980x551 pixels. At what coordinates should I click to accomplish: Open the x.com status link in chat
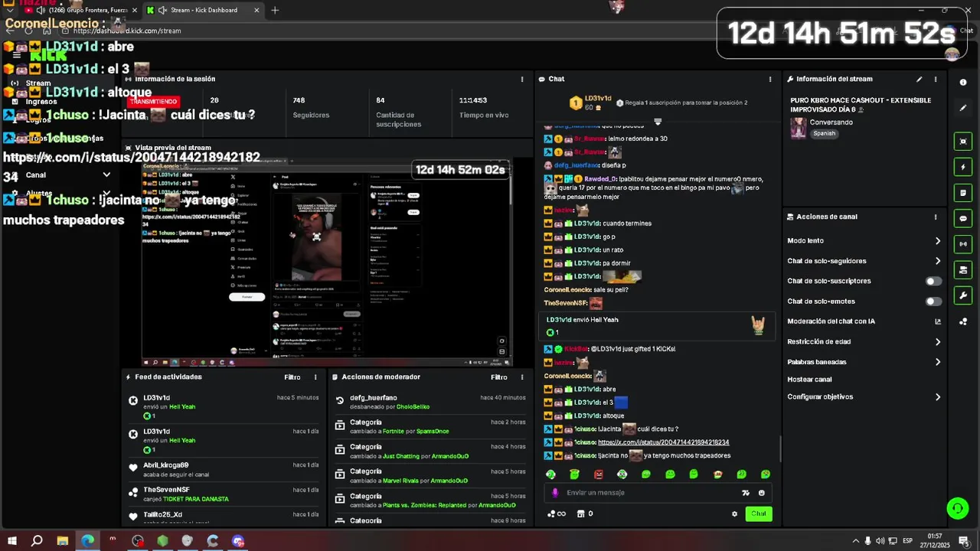coord(663,442)
